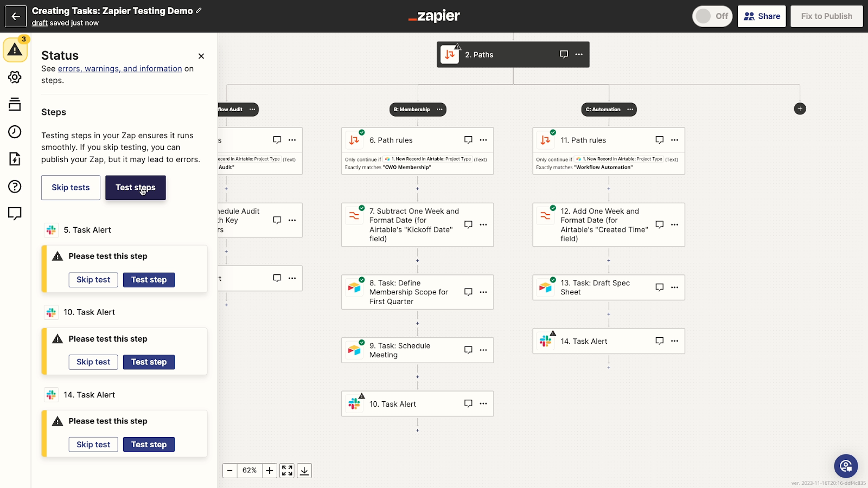This screenshot has height=488, width=868.
Task: Open the settings gear in sidebar
Action: click(15, 77)
